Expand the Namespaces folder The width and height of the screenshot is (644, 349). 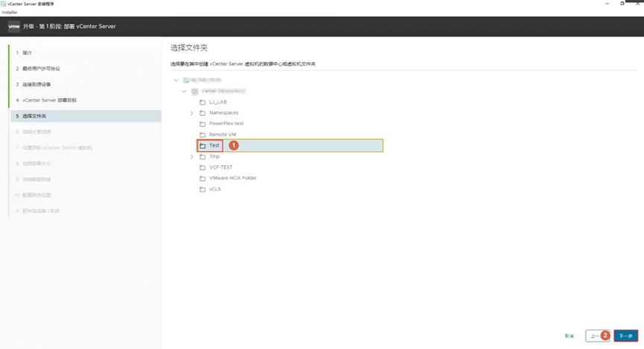(x=192, y=113)
